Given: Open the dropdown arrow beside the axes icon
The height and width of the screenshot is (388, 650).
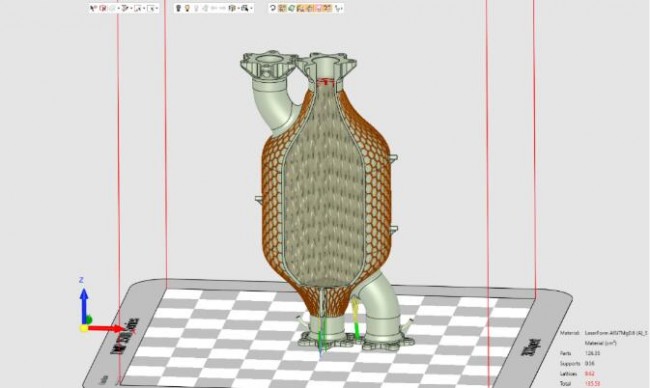Looking at the screenshot, I should tap(342, 8).
